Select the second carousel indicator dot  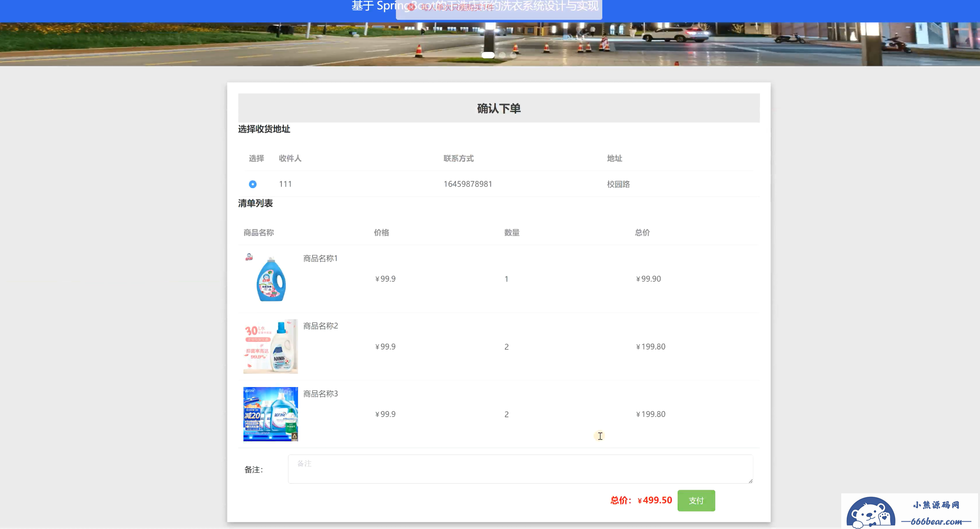[502, 55]
